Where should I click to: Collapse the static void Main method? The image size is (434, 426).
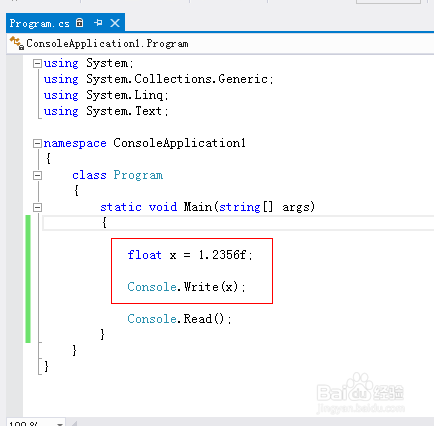[37, 207]
